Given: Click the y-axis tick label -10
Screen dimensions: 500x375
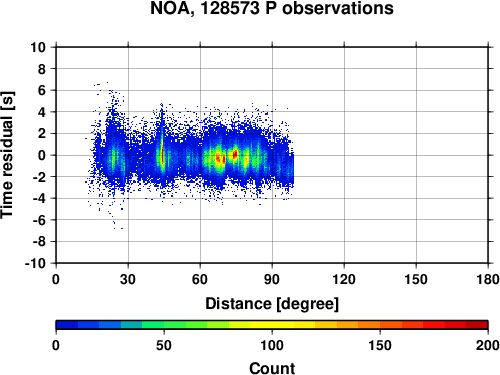Looking at the screenshot, I should point(35,263).
